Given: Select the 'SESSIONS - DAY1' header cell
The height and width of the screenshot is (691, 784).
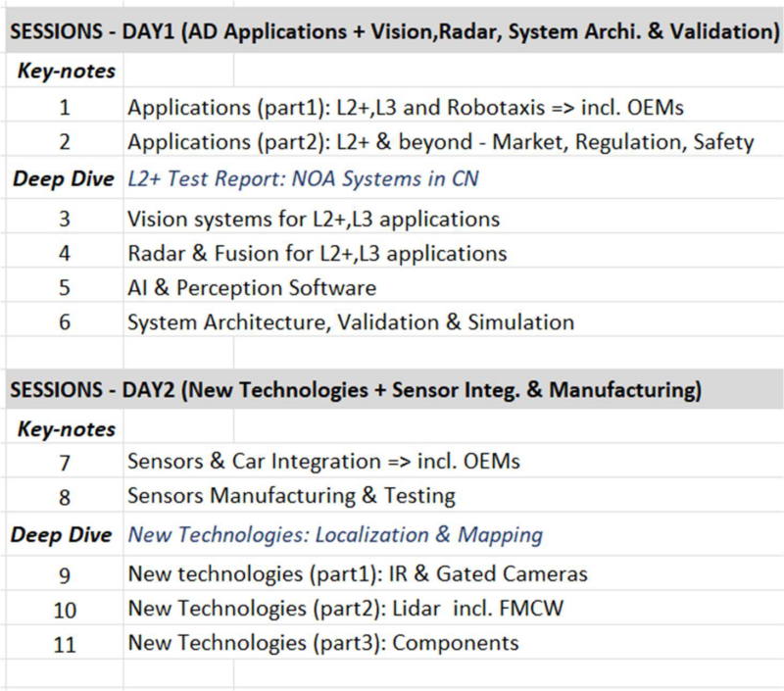Looking at the screenshot, I should (x=390, y=31).
